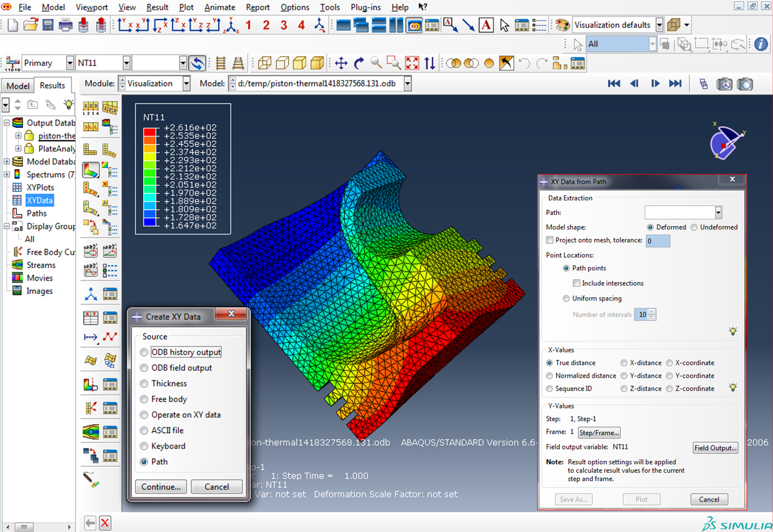
Task: Click the model tree horizontal scrollbar
Action: tap(39, 527)
